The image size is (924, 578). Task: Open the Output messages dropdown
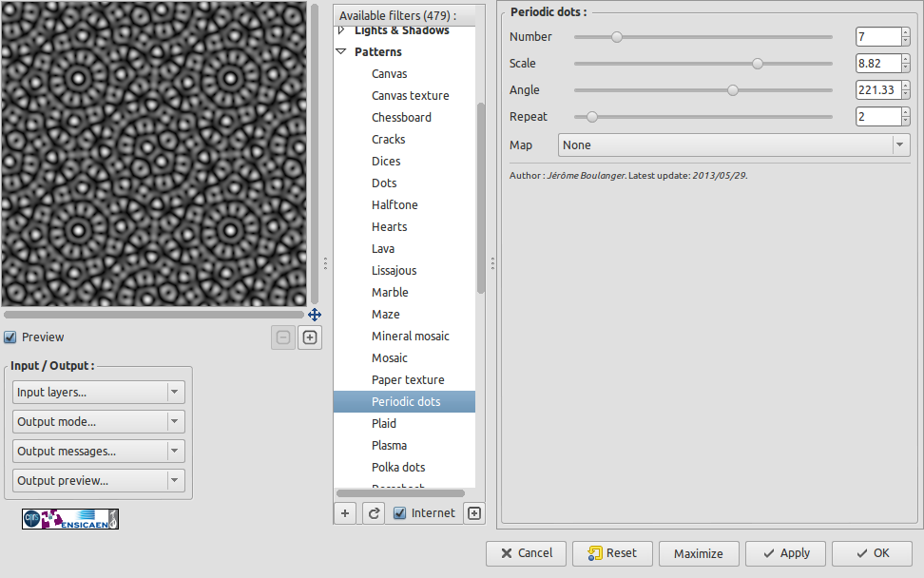tap(99, 452)
